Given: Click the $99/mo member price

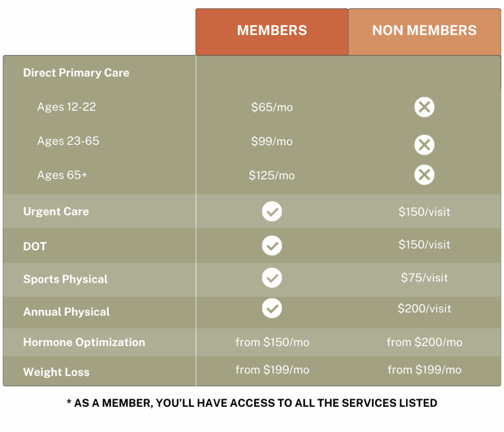Looking at the screenshot, I should [272, 141].
